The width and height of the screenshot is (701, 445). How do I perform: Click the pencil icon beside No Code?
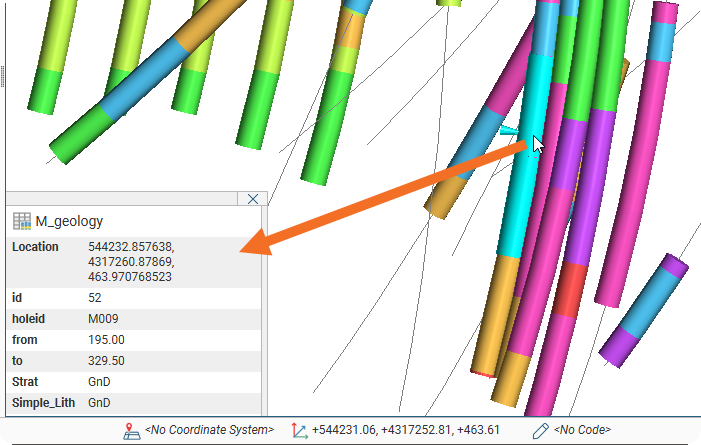[539, 430]
